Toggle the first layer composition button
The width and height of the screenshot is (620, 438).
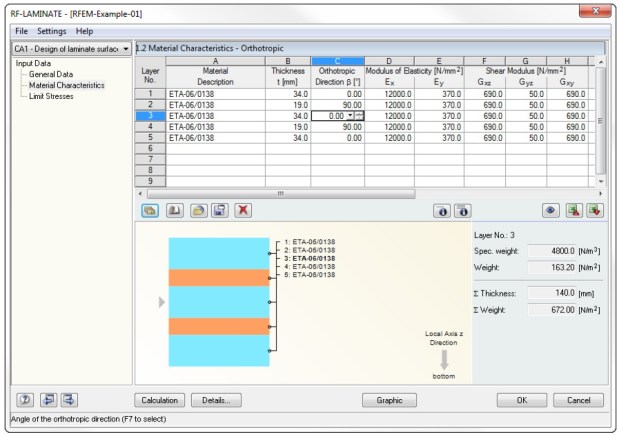coord(150,212)
